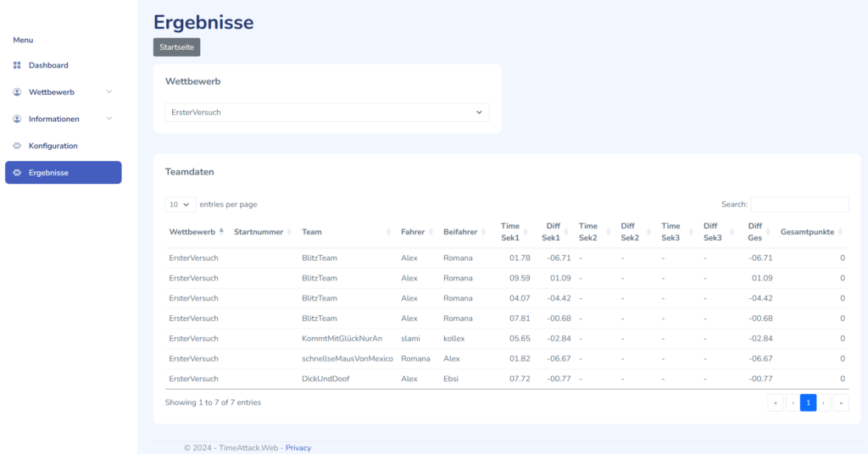Click Time Sek1 value 09.59
Image resolution: width=868 pixels, height=454 pixels.
point(520,278)
